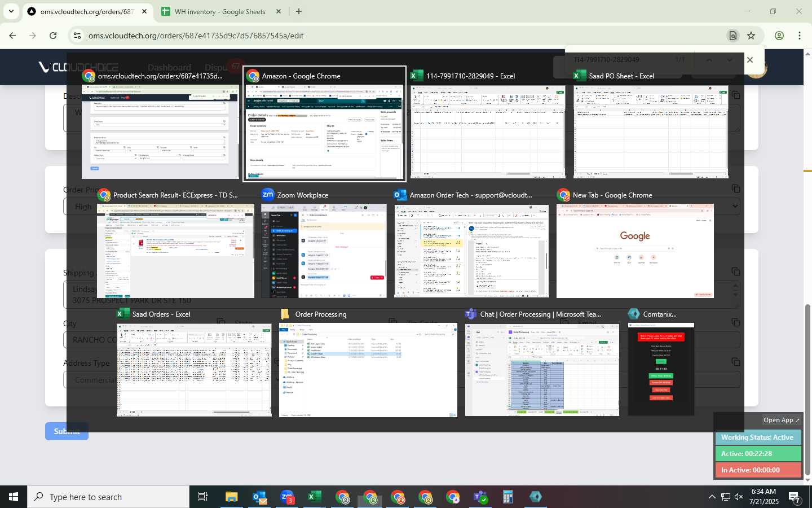
Task: Open the network status tray icon
Action: click(x=726, y=497)
